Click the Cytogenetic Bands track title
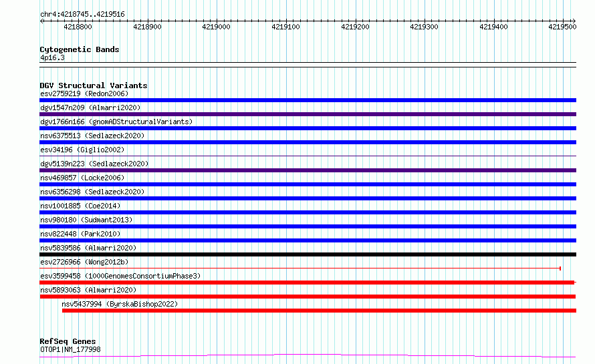595x364 pixels. [x=80, y=49]
